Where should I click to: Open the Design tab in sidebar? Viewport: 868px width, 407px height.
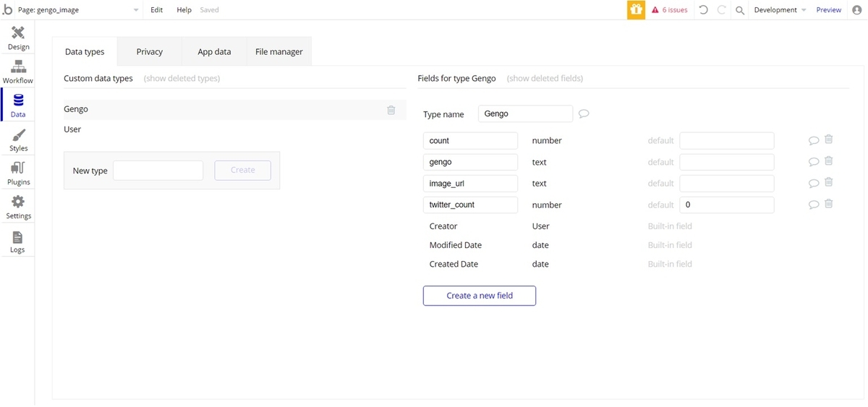[18, 38]
